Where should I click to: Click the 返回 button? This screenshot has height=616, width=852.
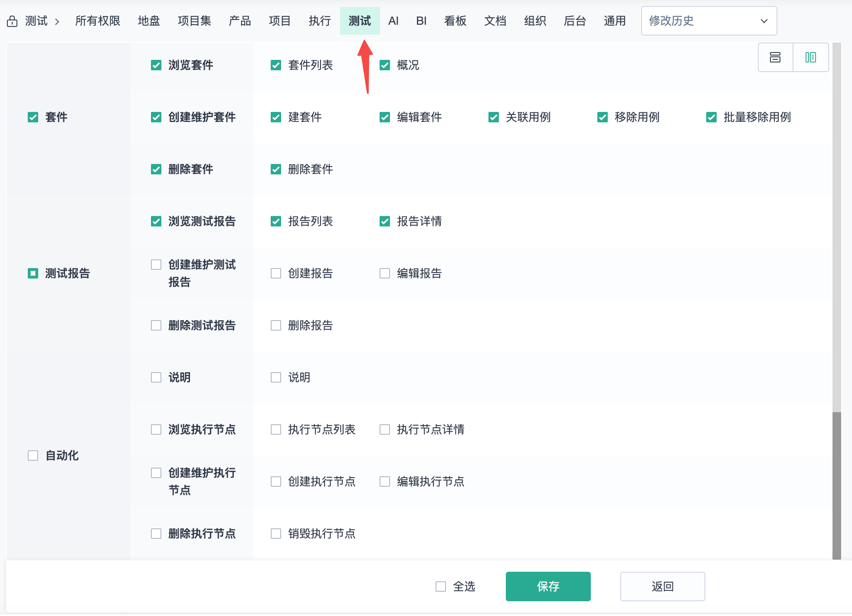point(662,587)
